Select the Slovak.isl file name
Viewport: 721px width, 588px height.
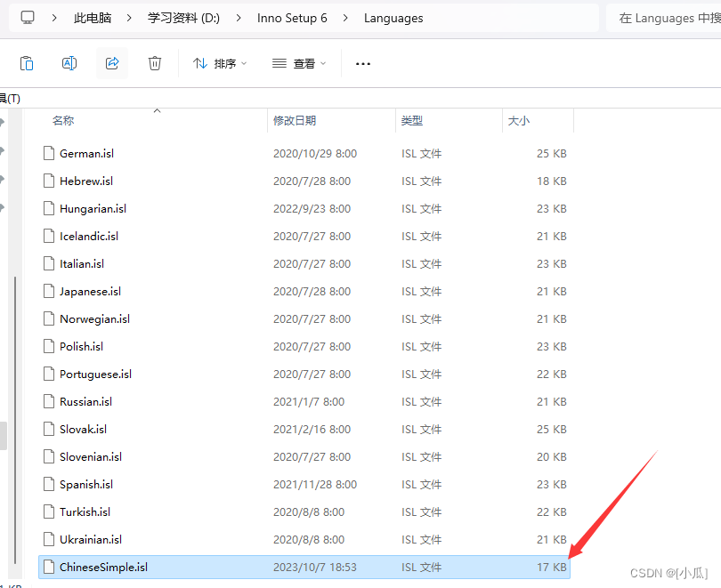click(x=84, y=429)
